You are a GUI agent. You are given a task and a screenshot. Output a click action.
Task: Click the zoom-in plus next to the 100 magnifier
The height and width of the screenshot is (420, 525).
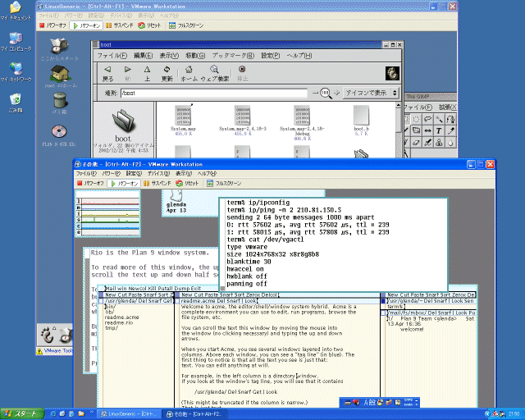[337, 93]
